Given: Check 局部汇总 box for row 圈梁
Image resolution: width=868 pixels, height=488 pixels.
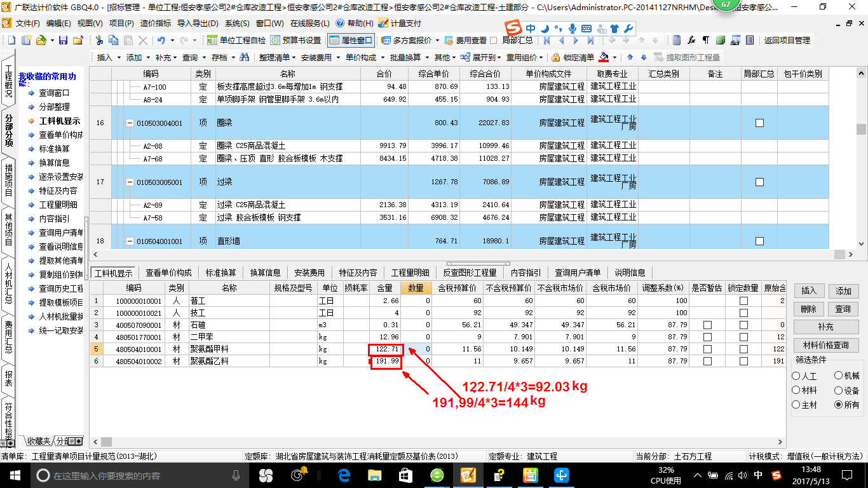Looking at the screenshot, I should tap(759, 123).
